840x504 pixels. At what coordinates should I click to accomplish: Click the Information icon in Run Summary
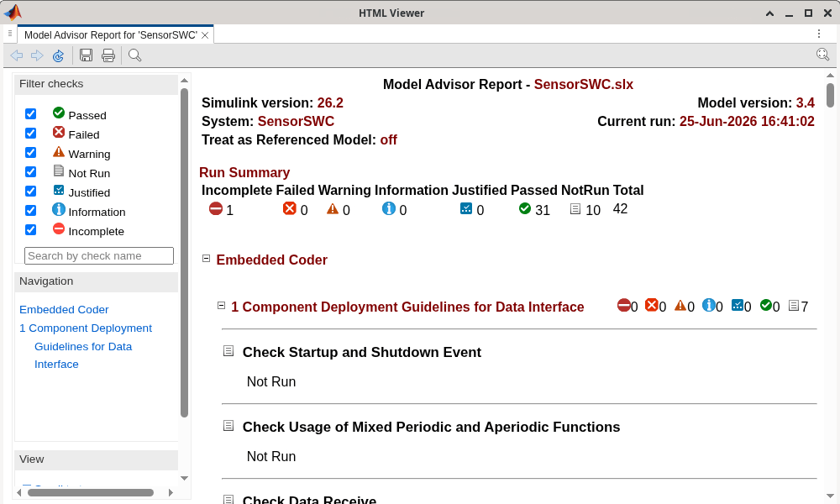tap(388, 208)
